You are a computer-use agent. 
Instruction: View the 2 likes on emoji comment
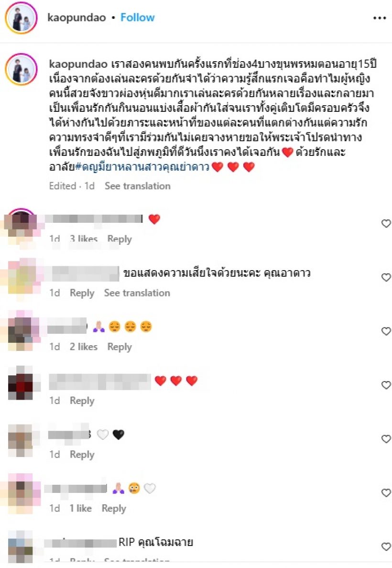tap(84, 347)
